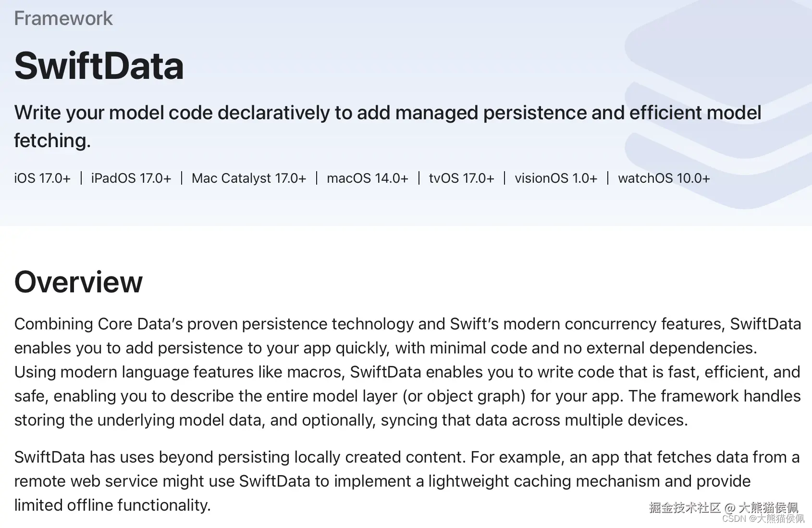Click the abstract sentence about model code

388,126
